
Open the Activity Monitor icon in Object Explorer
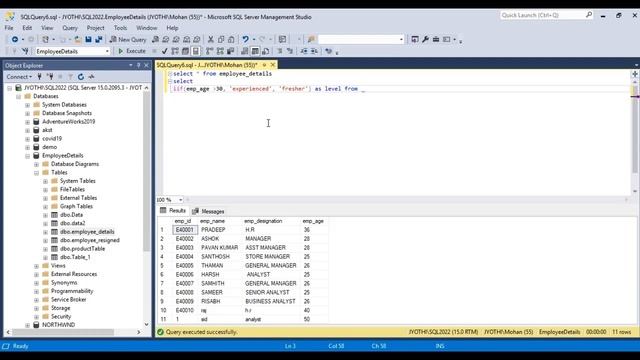(91, 77)
